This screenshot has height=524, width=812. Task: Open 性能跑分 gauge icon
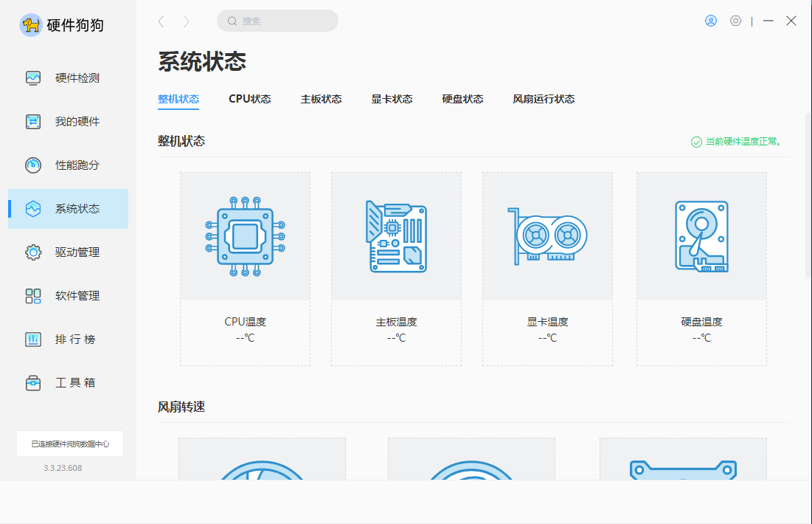[x=33, y=165]
